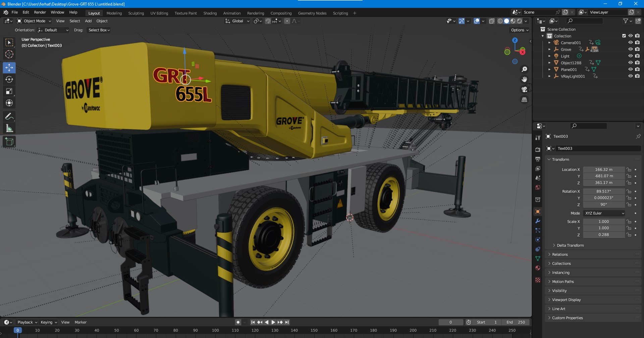644x338 pixels.
Task: Open the Global transform orientation dropdown
Action: [237, 21]
